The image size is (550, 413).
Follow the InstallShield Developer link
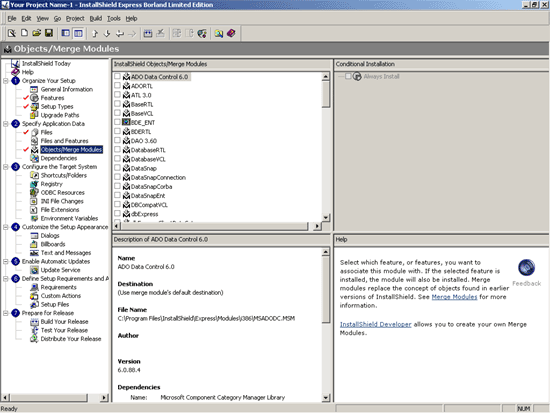click(x=375, y=324)
